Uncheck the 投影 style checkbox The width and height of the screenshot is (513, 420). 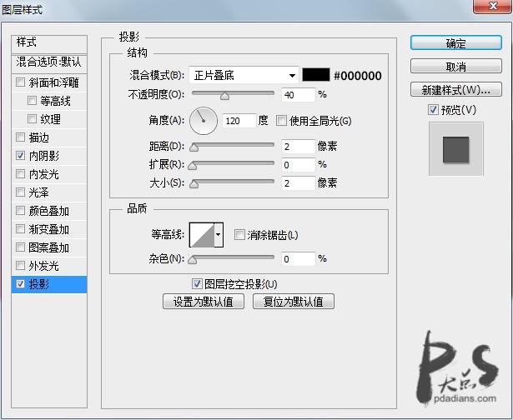20,283
